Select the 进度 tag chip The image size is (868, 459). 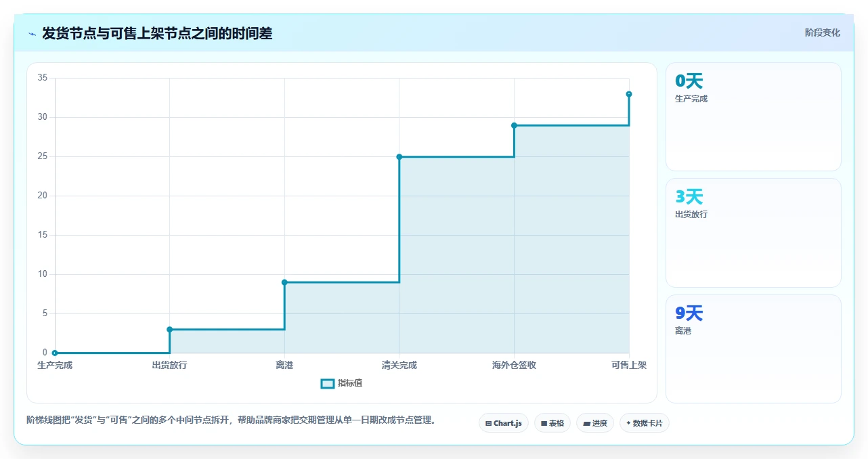[595, 423]
